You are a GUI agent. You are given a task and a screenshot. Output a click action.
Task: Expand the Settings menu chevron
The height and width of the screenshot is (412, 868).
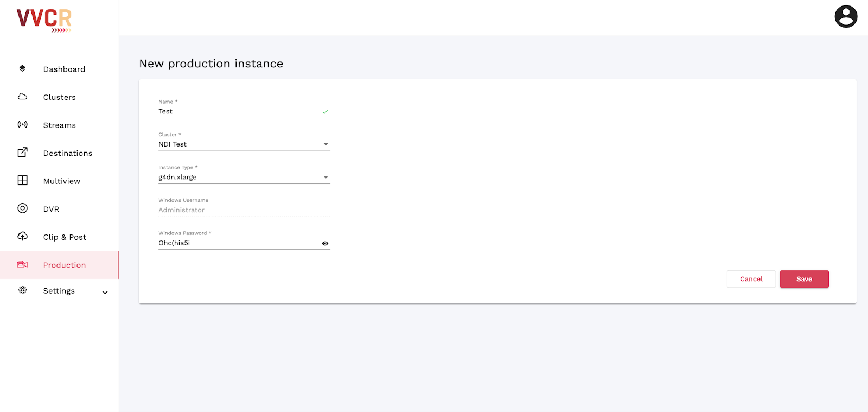point(105,293)
